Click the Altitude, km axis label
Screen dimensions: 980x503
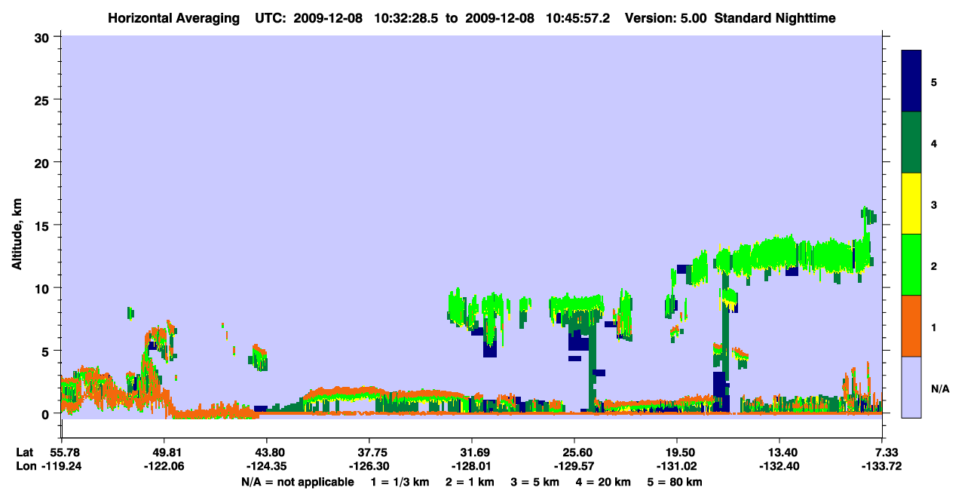(x=17, y=225)
